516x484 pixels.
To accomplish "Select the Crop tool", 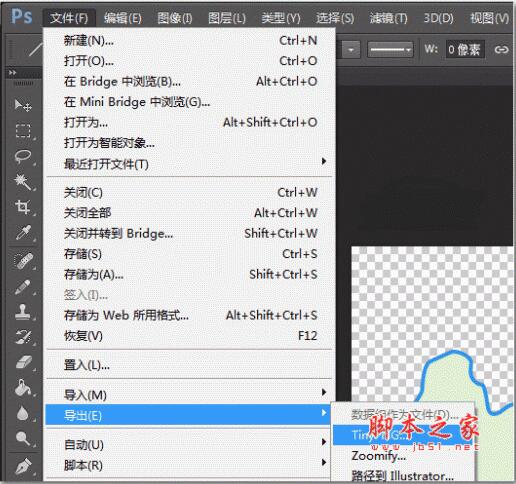I will (23, 207).
